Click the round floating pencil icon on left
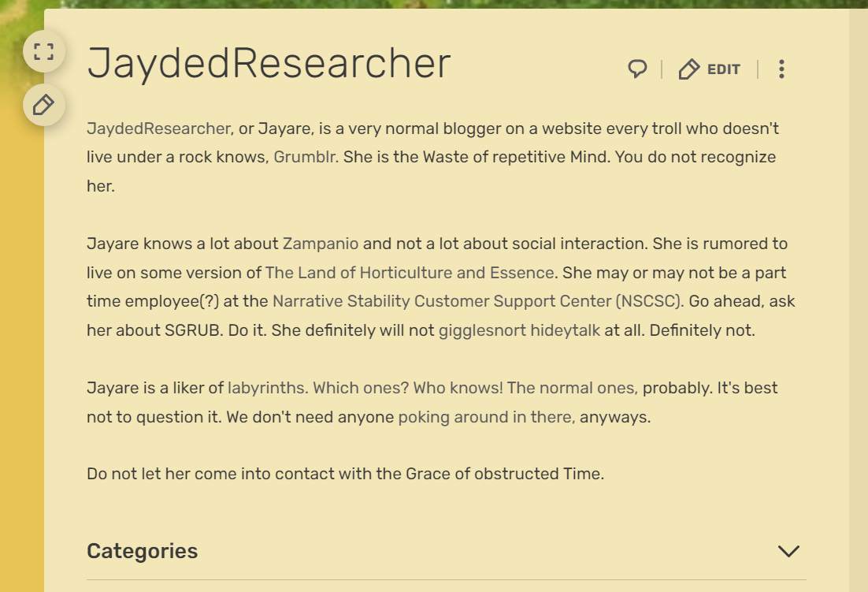The image size is (868, 592). click(x=44, y=105)
